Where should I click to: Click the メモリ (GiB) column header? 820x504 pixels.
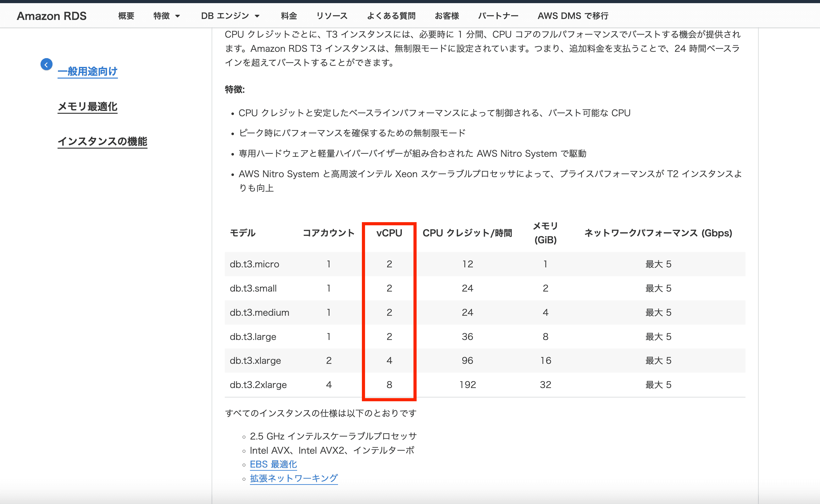tap(545, 233)
